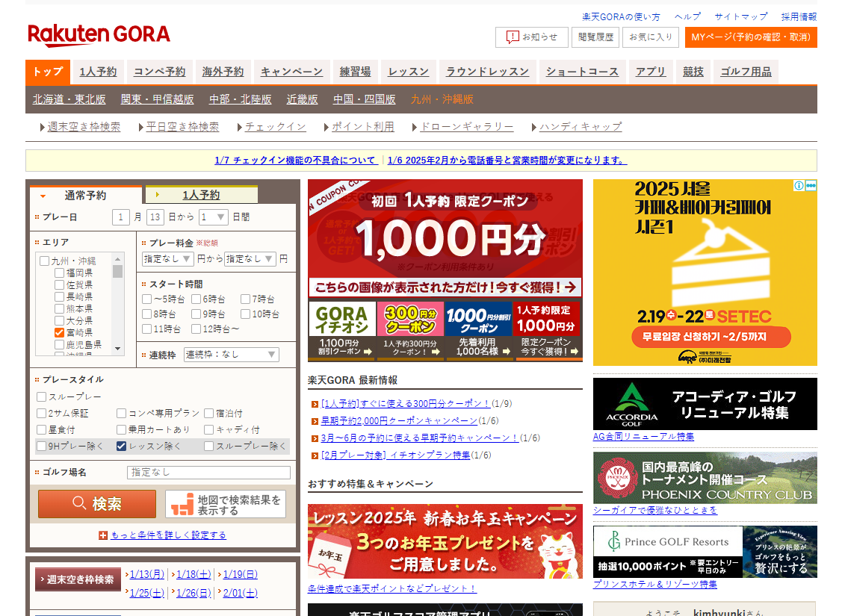Open the レッスン2025年 新春お年玉キャンペーン banner

445,541
